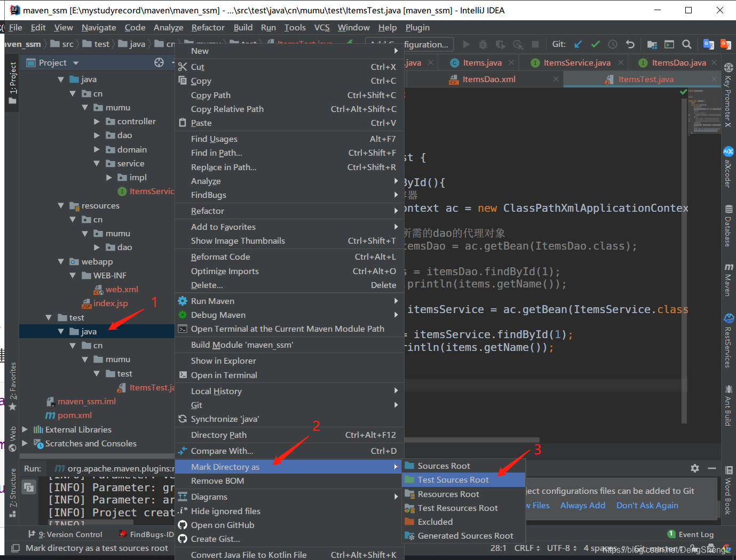Screen dimensions: 736x560
Task: Select web.xml in project tree
Action: point(122,290)
